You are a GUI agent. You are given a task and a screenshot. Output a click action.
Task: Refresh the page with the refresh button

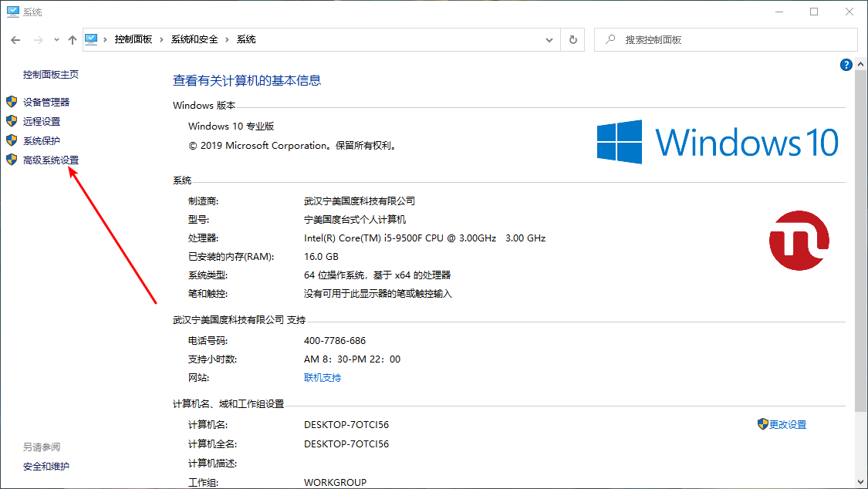572,39
